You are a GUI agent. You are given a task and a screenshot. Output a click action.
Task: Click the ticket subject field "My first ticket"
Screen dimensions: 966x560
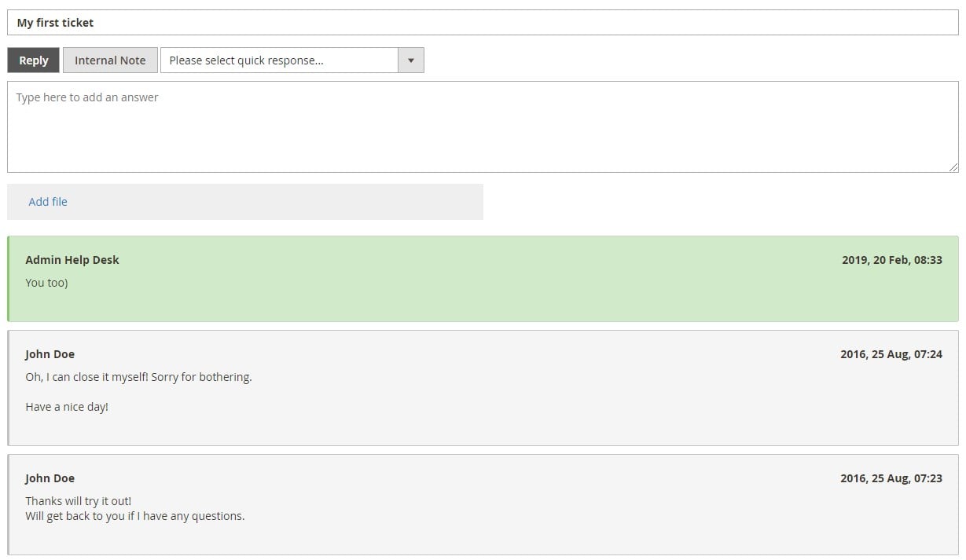483,23
